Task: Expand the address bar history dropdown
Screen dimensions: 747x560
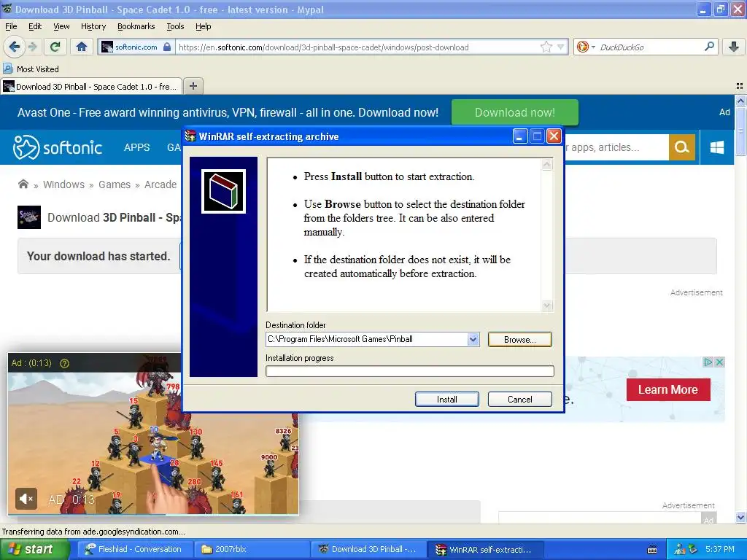Action: click(x=561, y=47)
